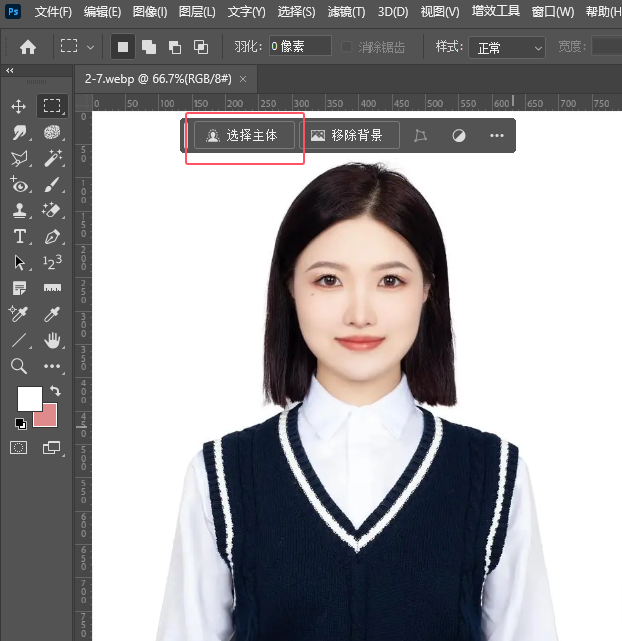Viewport: 622px width, 641px height.
Task: Click the white foreground color swatch
Action: [x=29, y=399]
